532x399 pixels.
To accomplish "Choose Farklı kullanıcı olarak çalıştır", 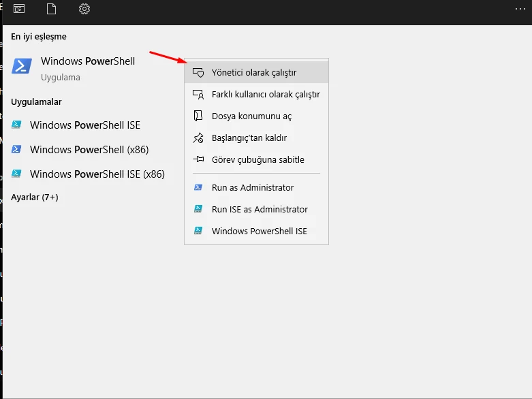I will pyautogui.click(x=256, y=94).
